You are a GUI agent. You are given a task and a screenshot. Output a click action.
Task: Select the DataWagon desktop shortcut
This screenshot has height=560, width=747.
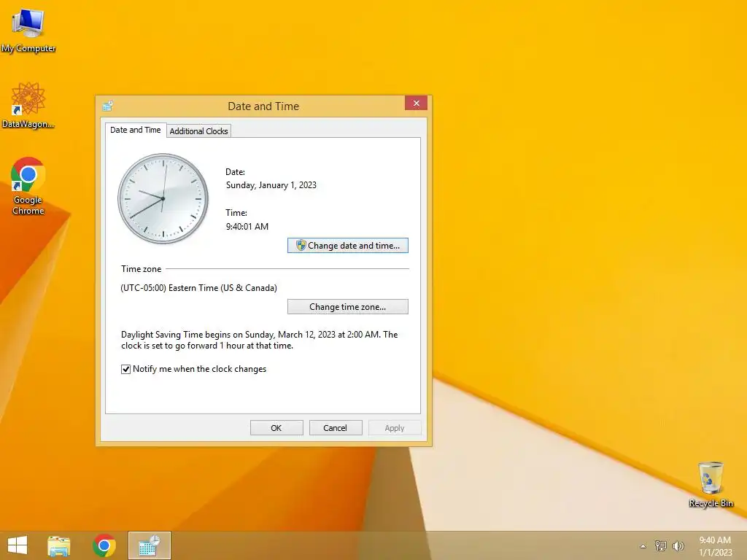point(28,105)
